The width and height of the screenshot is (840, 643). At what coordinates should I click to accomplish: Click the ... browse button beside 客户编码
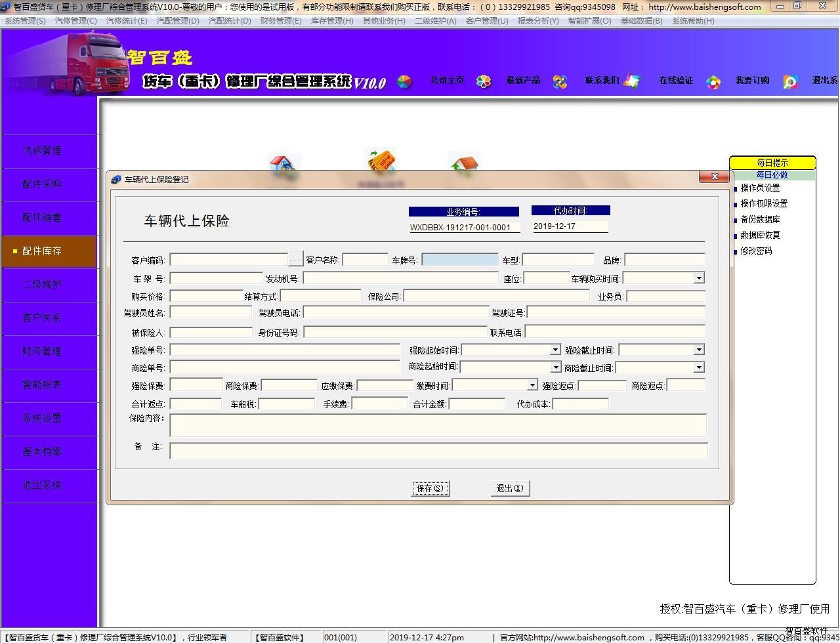(x=295, y=260)
